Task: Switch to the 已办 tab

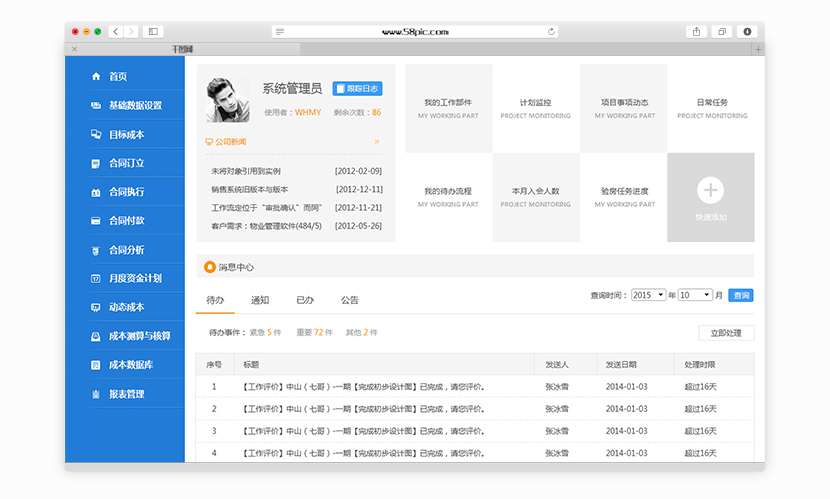Action: (x=305, y=301)
